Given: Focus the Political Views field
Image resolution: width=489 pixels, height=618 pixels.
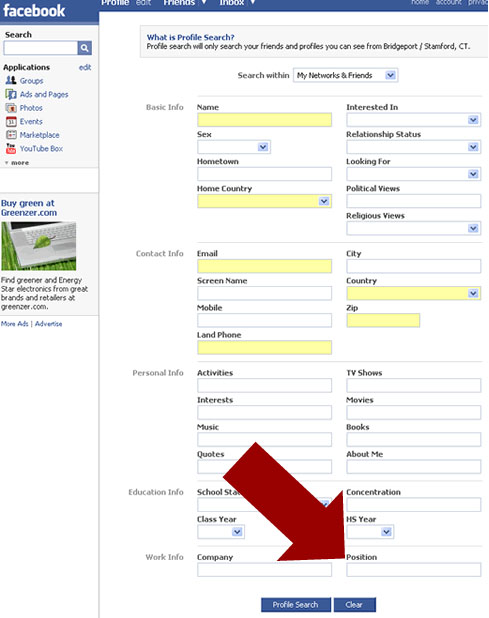Looking at the screenshot, I should click(x=413, y=201).
